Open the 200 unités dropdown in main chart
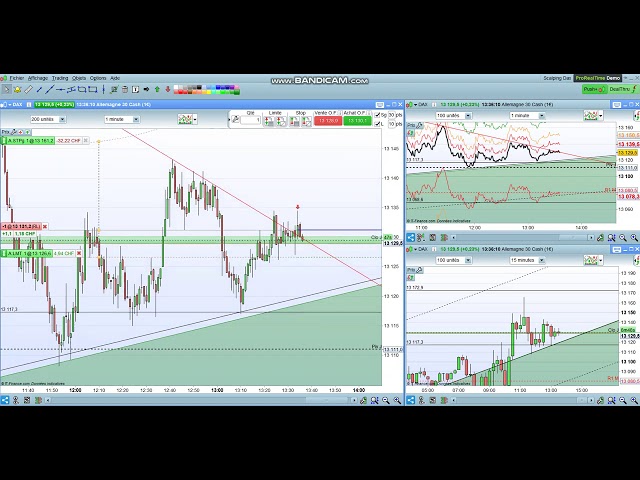The height and width of the screenshot is (480, 640). coord(48,119)
